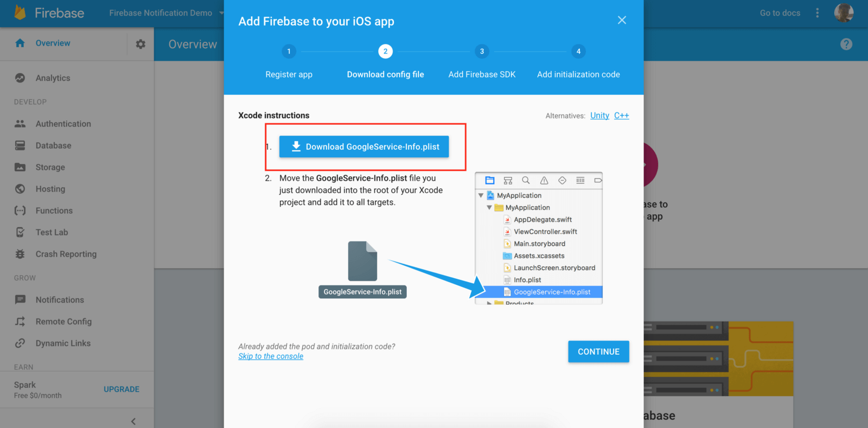
Task: Click the Database sidebar icon
Action: click(x=20, y=145)
